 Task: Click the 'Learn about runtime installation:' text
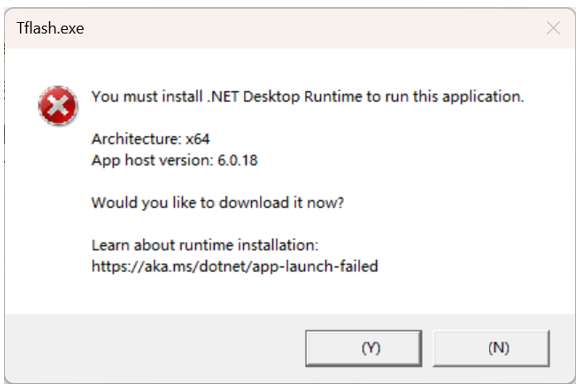pos(205,245)
